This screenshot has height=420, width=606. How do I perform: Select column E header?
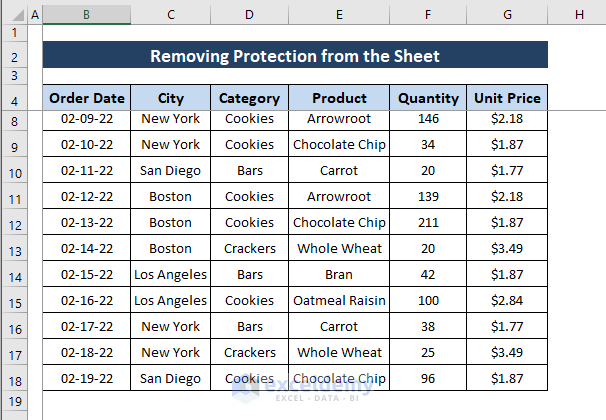(x=339, y=15)
